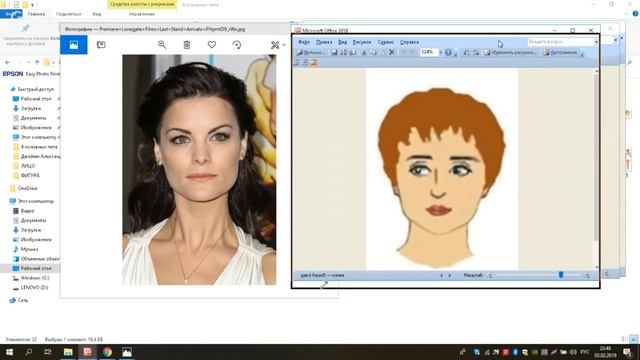Click the Изменить рисунки button
This screenshot has width=640, height=360.
pos(510,53)
